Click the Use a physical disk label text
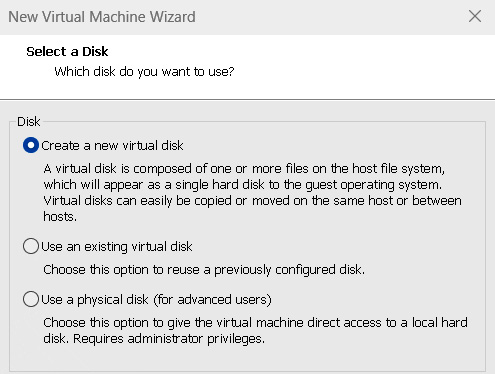This screenshot has width=495, height=374. click(95, 300)
